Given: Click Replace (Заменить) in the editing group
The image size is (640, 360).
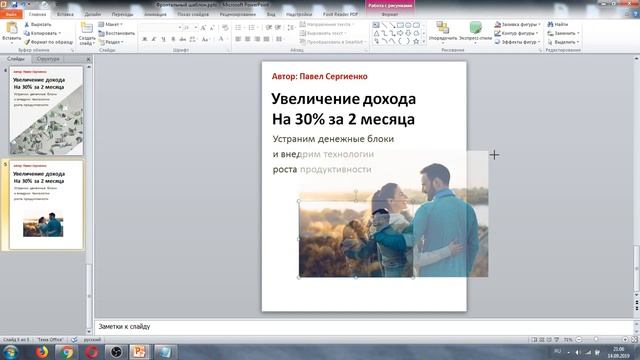Looking at the screenshot, I should point(564,33).
